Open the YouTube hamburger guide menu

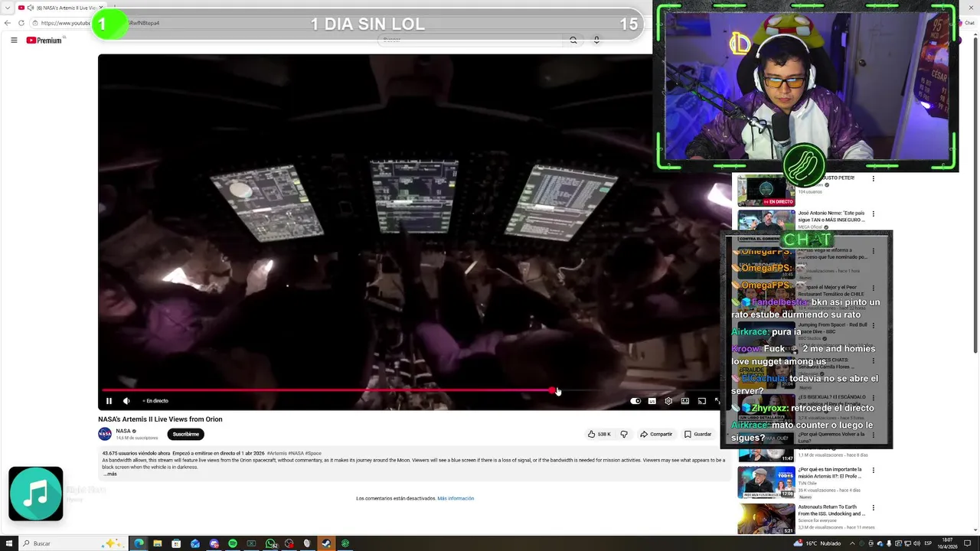click(x=14, y=40)
